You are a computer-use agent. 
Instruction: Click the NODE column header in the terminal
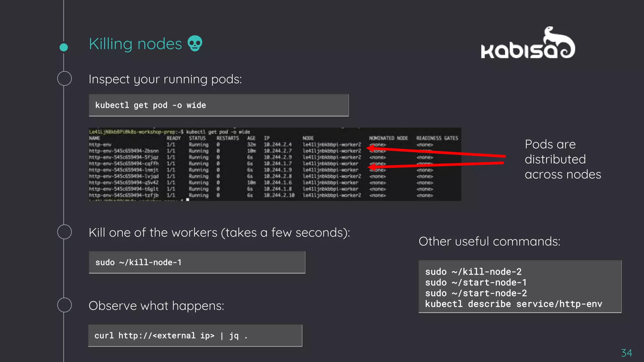coord(308,138)
